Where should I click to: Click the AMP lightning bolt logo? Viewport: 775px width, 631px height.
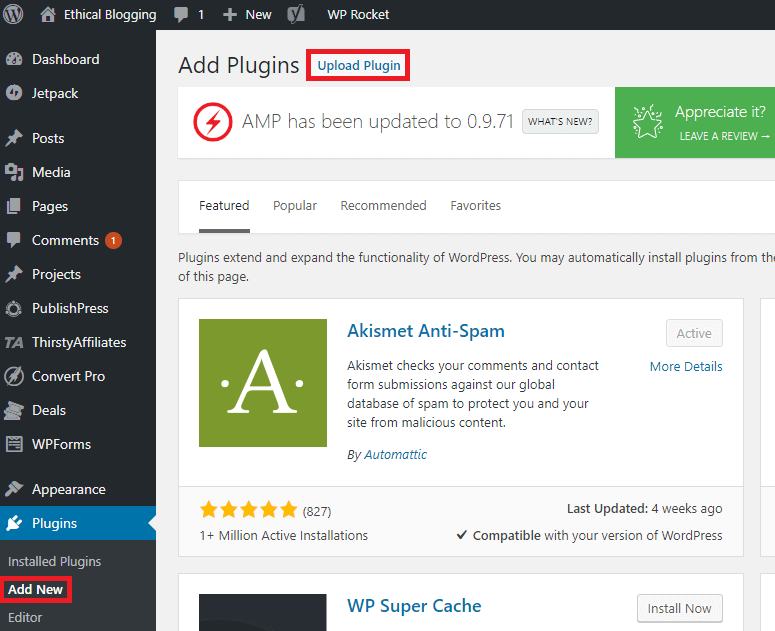coord(213,122)
